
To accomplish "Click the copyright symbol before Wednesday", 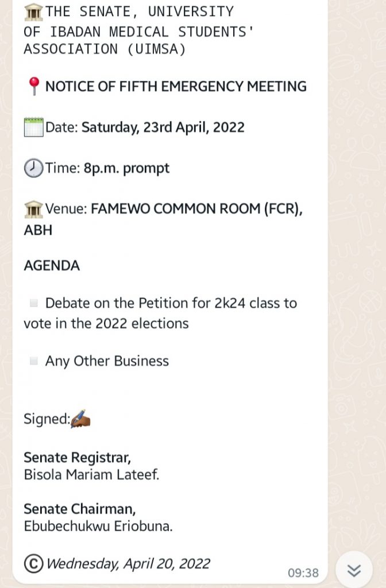I will (34, 564).
